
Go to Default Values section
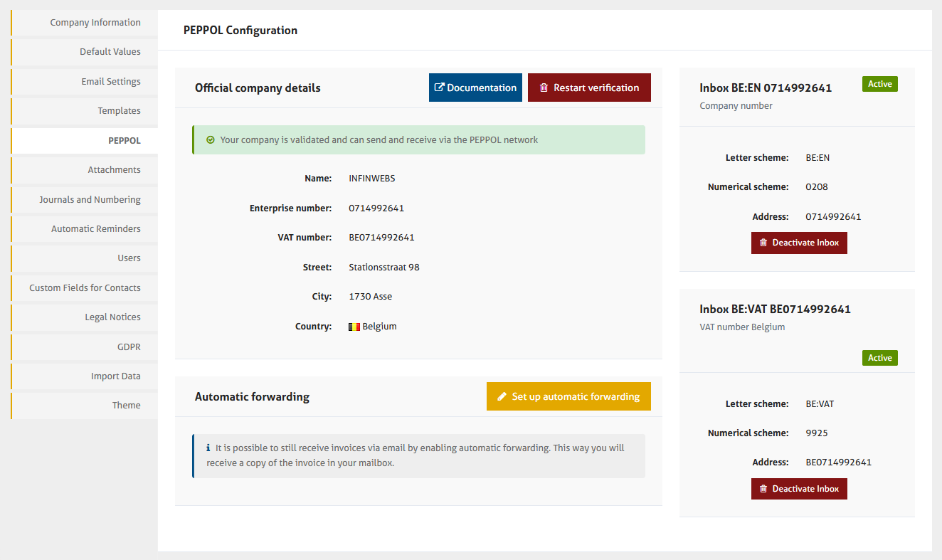(110, 52)
